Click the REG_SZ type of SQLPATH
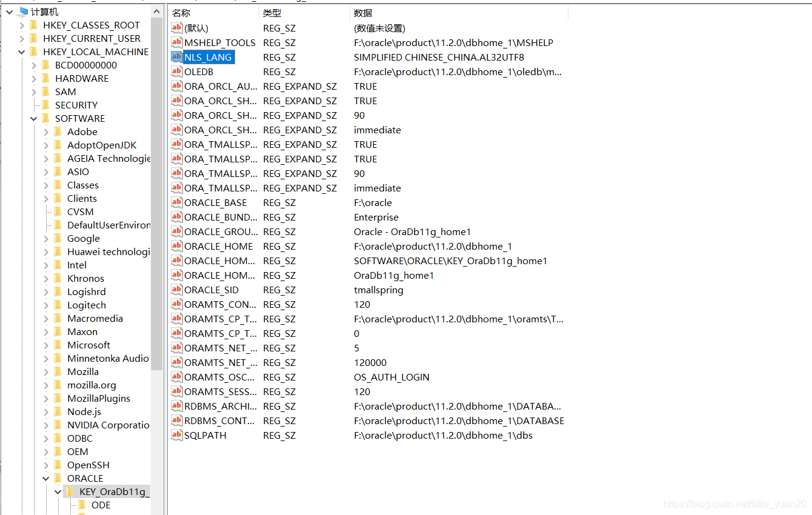 (x=279, y=435)
